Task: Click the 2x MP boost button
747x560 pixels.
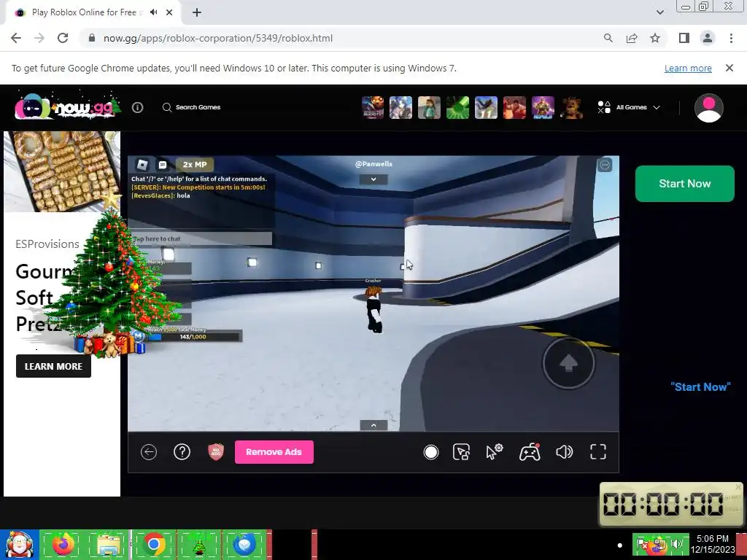Action: click(x=195, y=165)
